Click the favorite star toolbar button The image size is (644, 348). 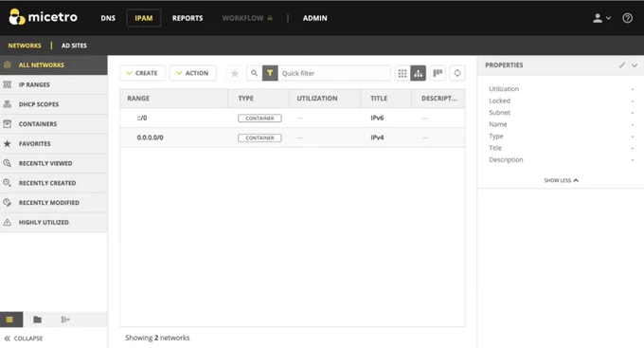click(x=235, y=73)
